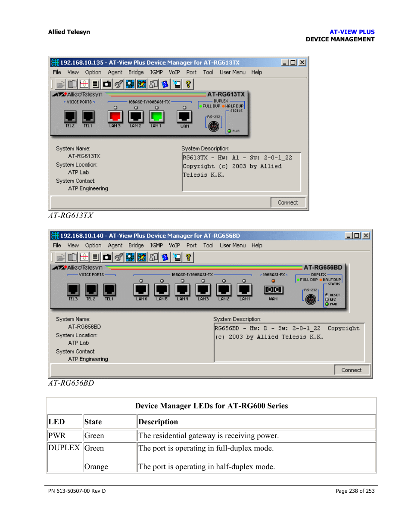The image size is (411, 532).
Task: Select the LAN6 port on the AT-RG656BD
Action: (x=141, y=290)
